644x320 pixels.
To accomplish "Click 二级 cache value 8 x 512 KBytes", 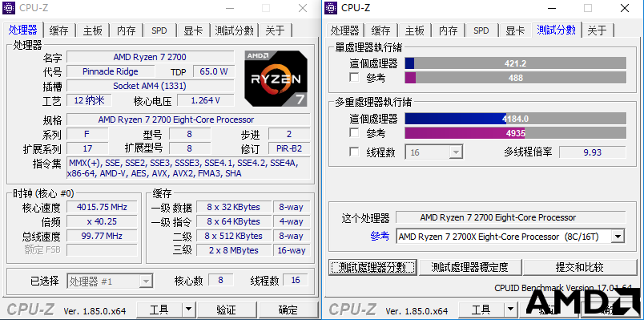I will tap(233, 236).
